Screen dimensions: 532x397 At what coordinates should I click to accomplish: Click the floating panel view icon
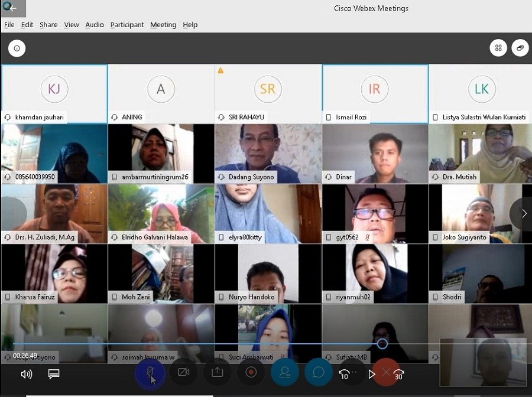click(520, 48)
